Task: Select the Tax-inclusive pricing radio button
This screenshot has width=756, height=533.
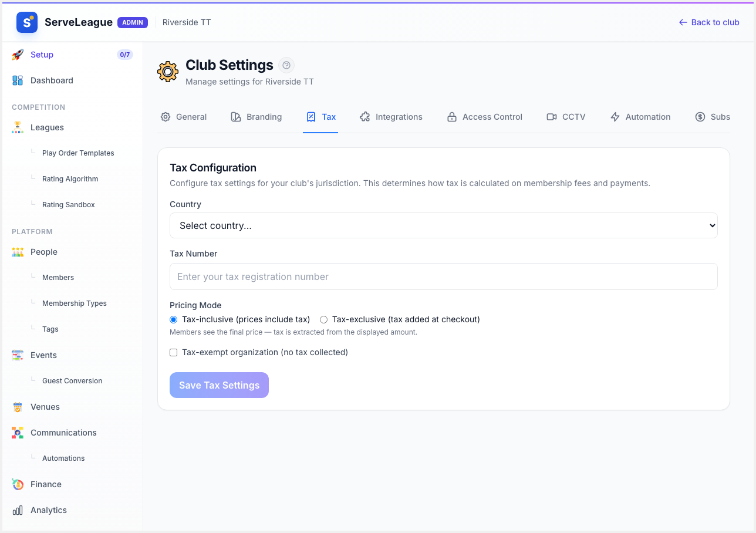Action: tap(173, 320)
